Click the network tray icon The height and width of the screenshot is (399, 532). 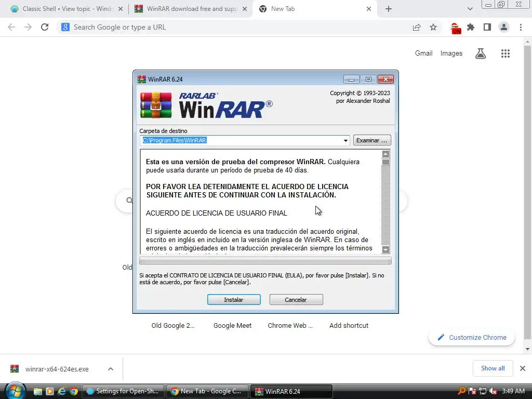click(x=483, y=391)
